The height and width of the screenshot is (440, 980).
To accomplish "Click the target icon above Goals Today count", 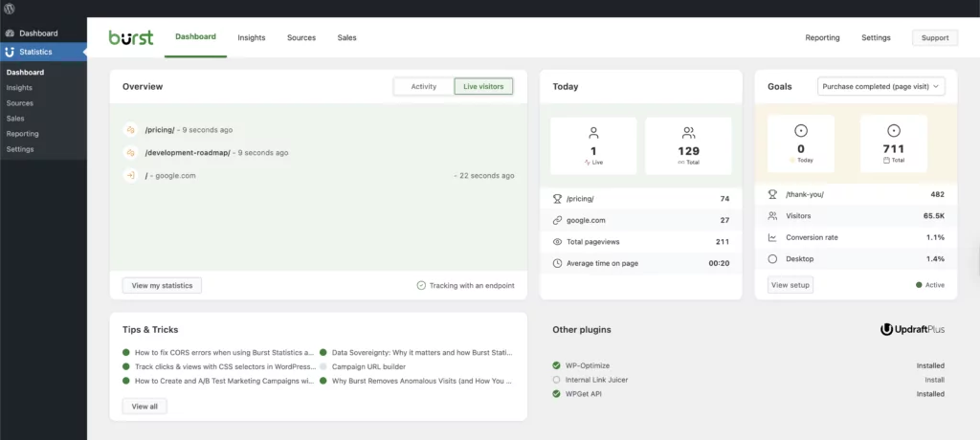I will [x=801, y=131].
